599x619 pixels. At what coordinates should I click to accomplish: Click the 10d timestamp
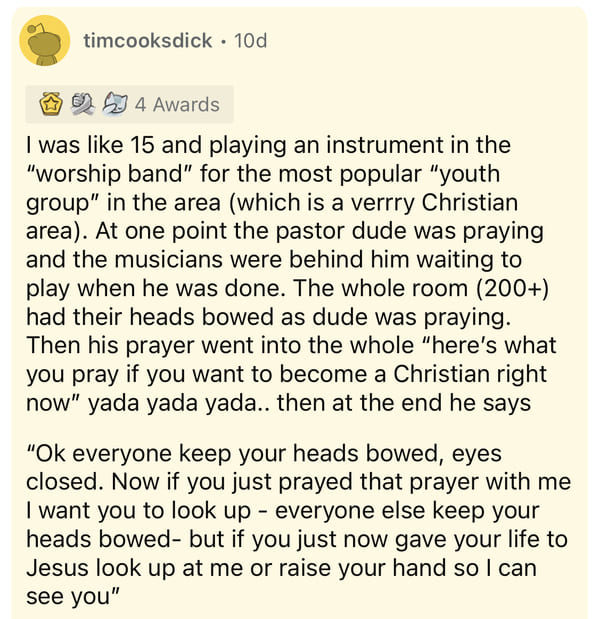[250, 41]
